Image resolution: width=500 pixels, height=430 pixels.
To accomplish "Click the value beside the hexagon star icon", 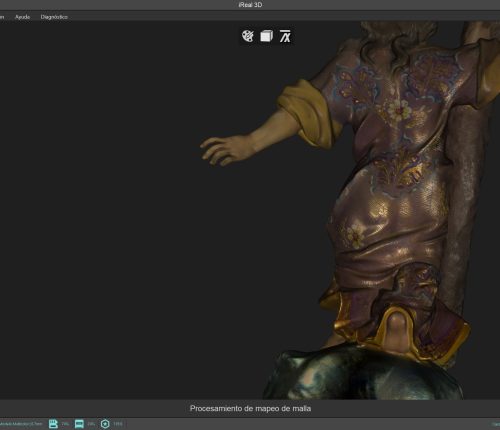I will [x=118, y=424].
